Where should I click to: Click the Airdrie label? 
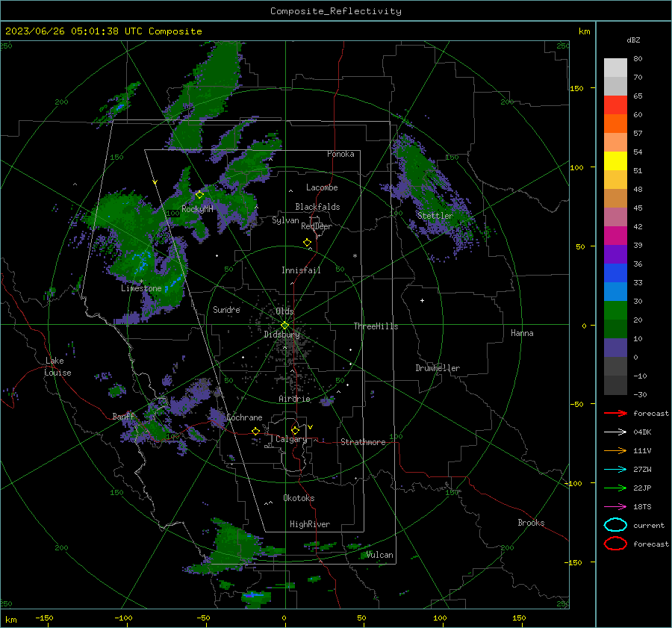[x=294, y=399]
